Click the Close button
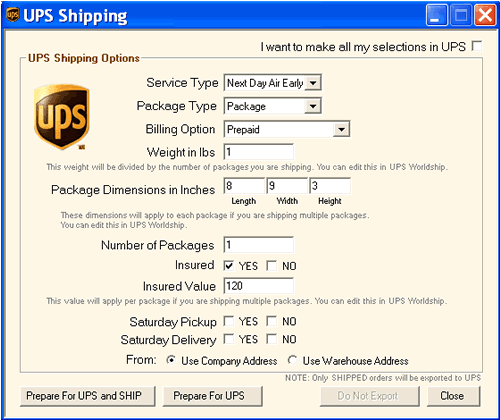The height and width of the screenshot is (420, 500). [x=453, y=396]
